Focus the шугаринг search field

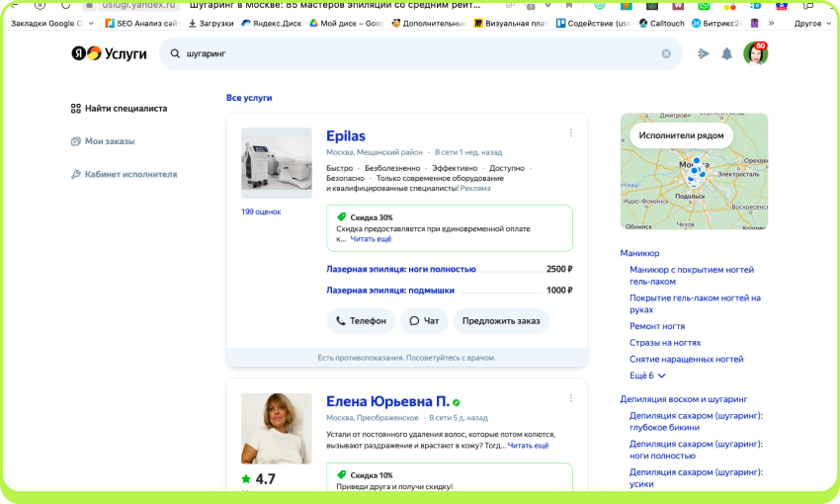(x=421, y=53)
